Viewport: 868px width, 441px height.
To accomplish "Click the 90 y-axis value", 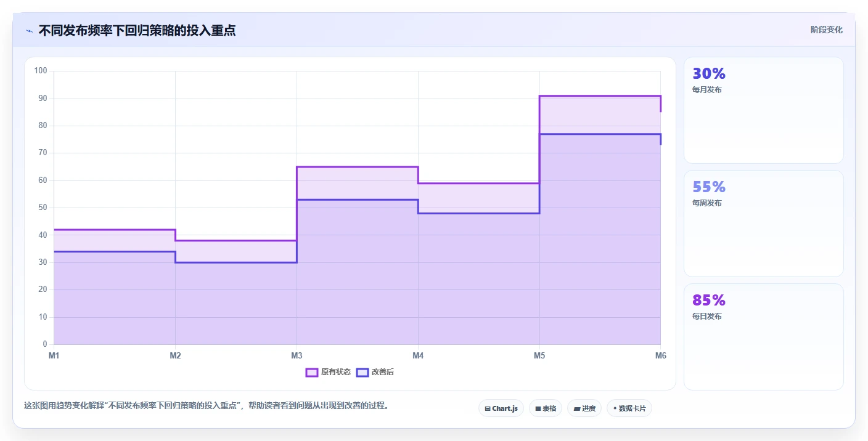I will [x=43, y=99].
